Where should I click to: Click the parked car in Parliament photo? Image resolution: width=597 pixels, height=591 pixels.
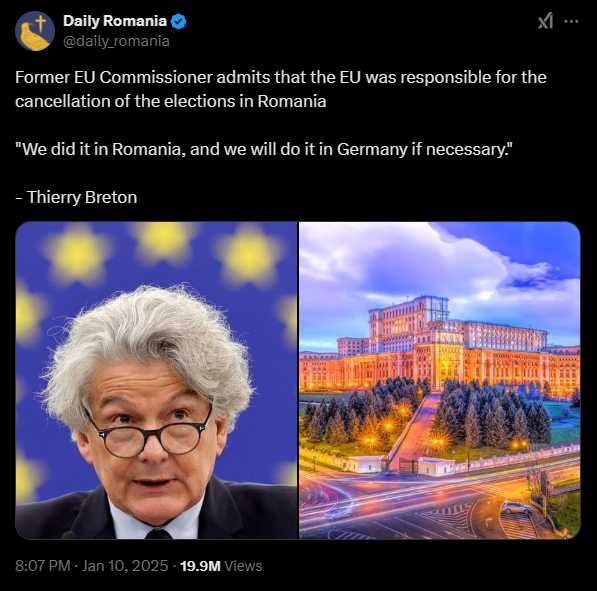(516, 508)
